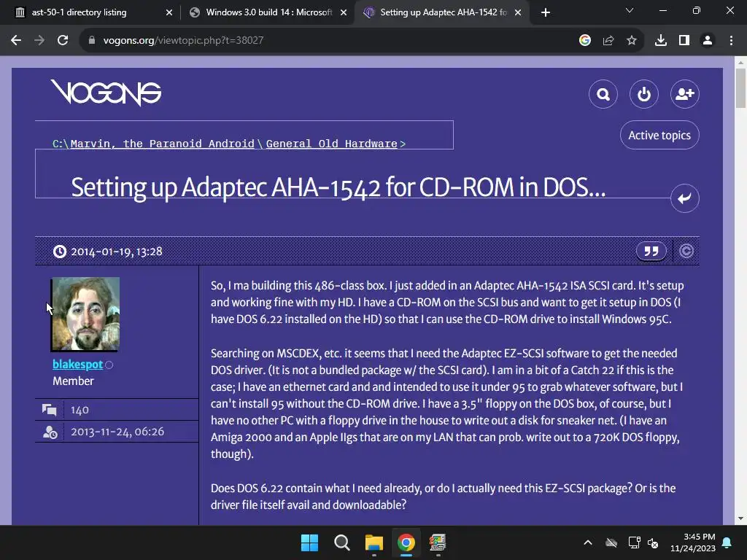The width and height of the screenshot is (747, 560).
Task: Click the muted volume icon in the system tray
Action: tap(653, 542)
